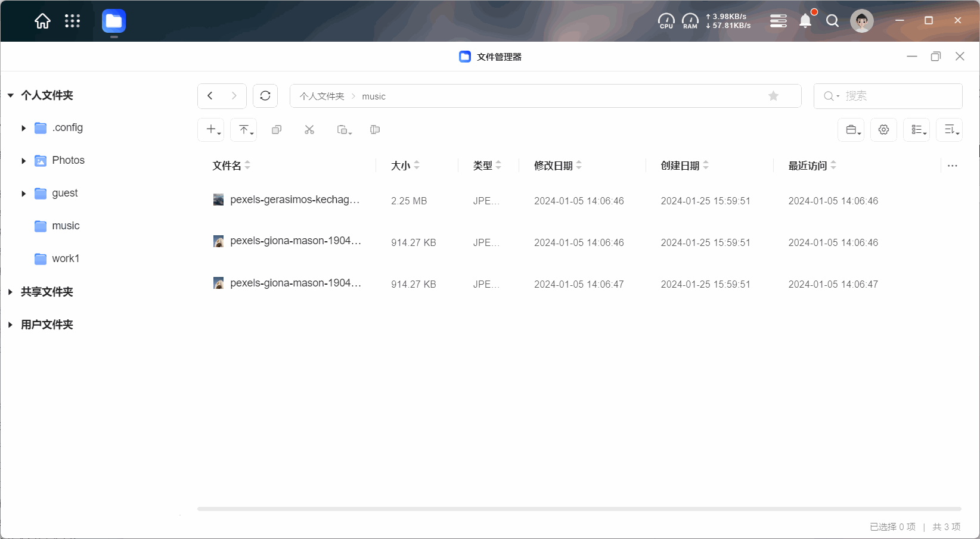Collapse the 个人文件夹 tree section
The width and height of the screenshot is (980, 539).
tap(11, 95)
